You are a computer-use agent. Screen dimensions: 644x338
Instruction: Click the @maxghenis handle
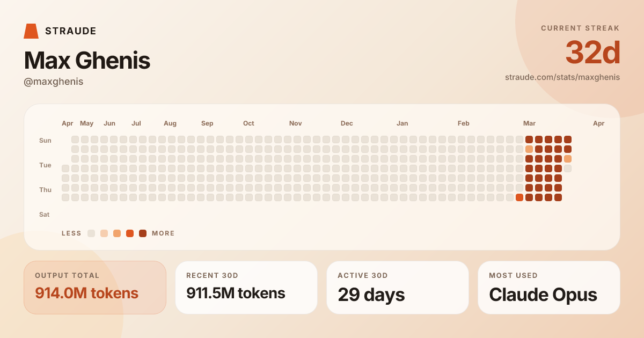pos(54,82)
